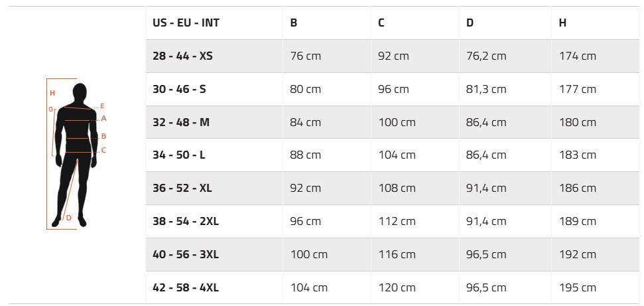Click the 81,3 cm D value
The image size is (644, 306).
coord(486,89)
